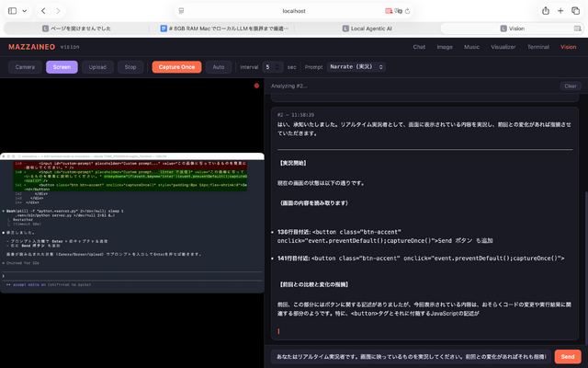
Task: Click the Safari share icon
Action: coord(546,10)
